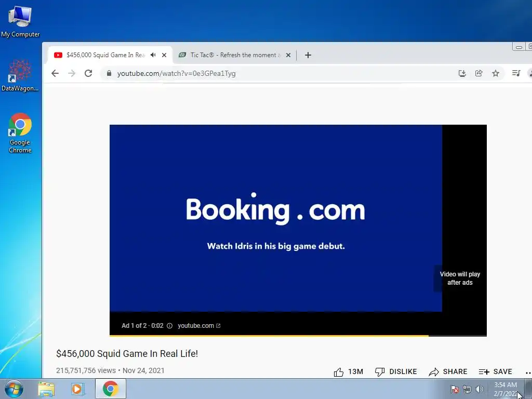Click the 215,751,756 views text
Image resolution: width=532 pixels, height=399 pixels.
click(x=86, y=370)
